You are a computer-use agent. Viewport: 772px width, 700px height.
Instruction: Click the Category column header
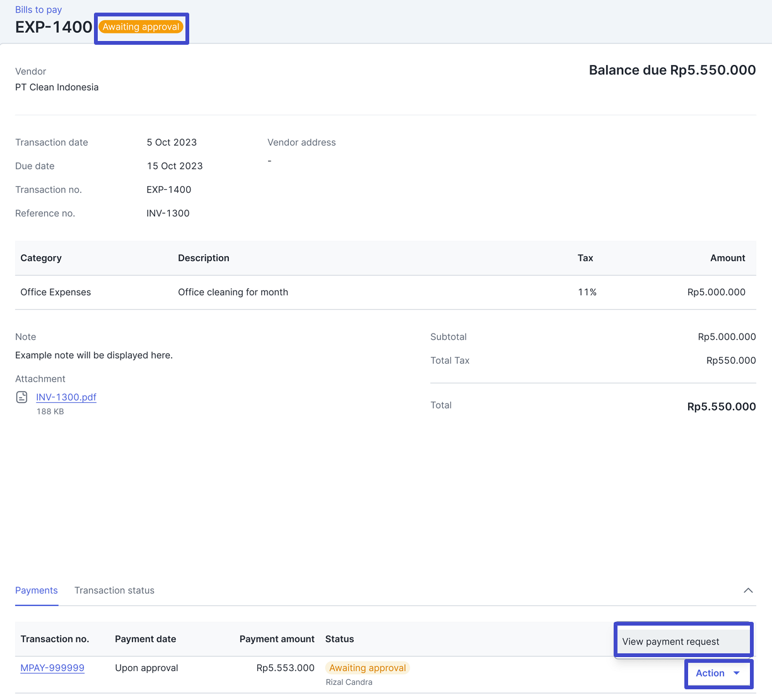41,258
